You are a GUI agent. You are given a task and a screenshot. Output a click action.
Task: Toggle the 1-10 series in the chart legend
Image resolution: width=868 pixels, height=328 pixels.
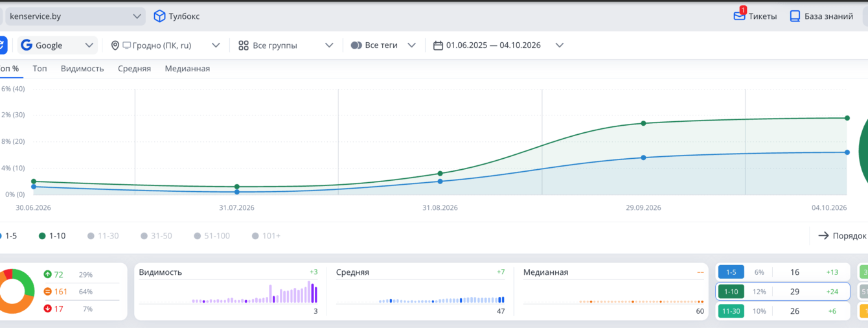click(52, 236)
